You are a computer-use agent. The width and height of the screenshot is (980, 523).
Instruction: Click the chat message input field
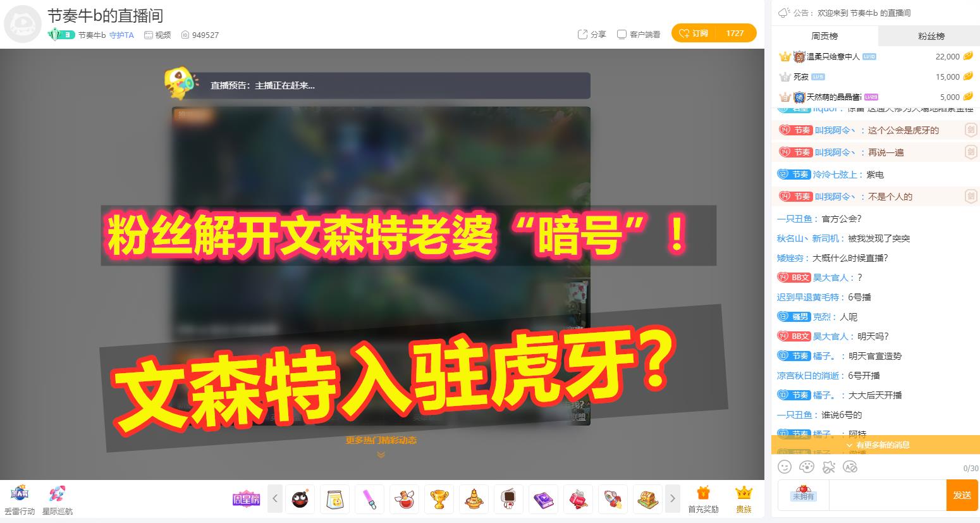pyautogui.click(x=886, y=495)
